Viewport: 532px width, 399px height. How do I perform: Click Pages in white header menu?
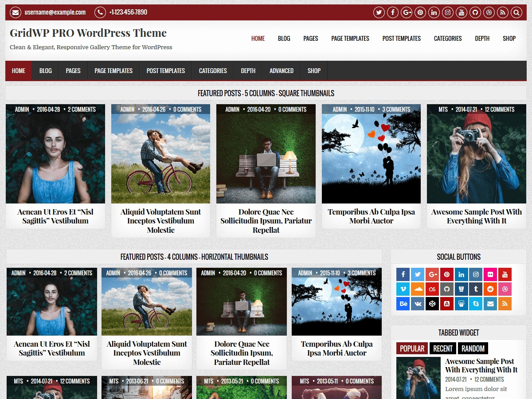[311, 39]
